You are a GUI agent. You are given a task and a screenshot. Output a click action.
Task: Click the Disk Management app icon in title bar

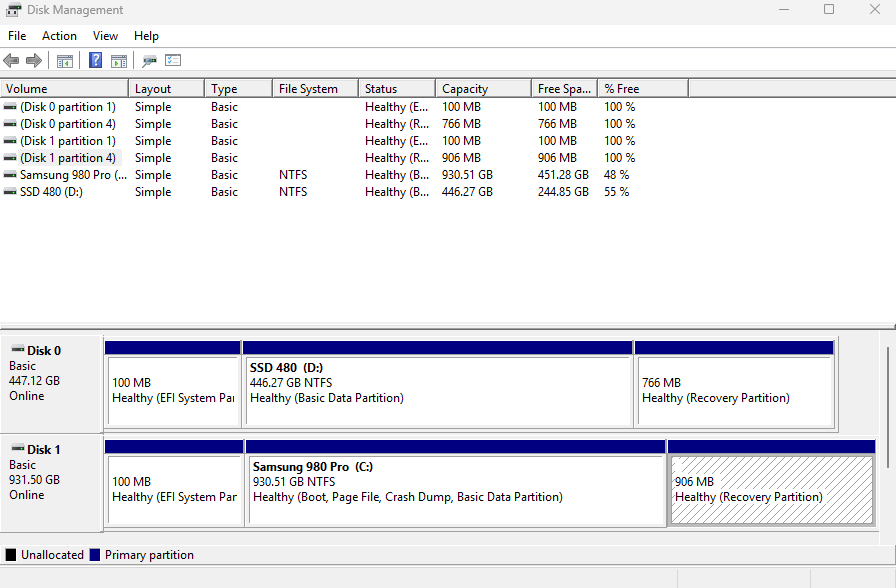[x=13, y=10]
